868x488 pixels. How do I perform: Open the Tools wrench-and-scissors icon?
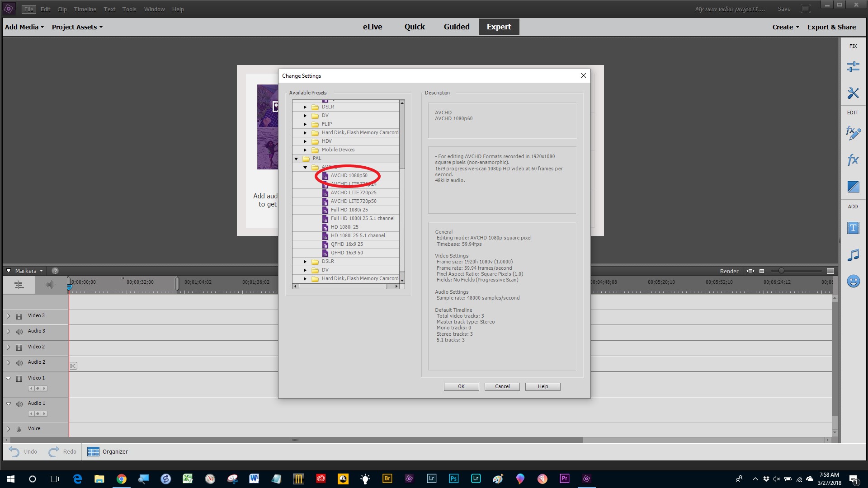click(x=853, y=93)
